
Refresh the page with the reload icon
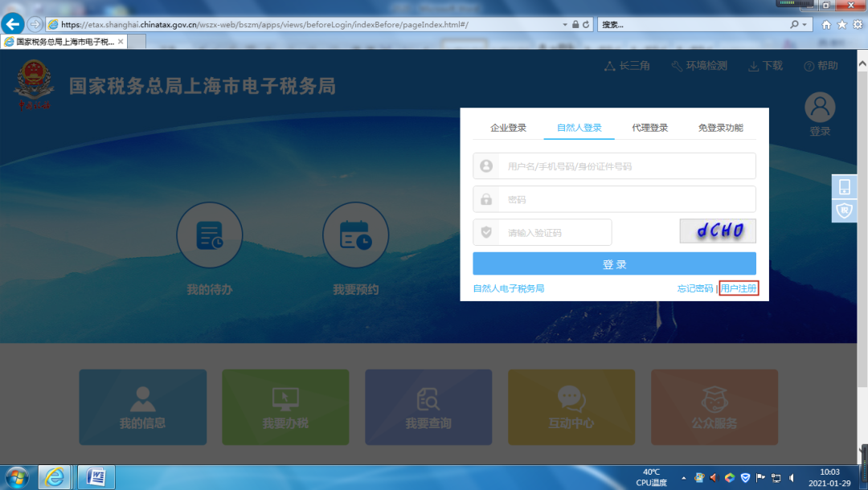coord(586,24)
